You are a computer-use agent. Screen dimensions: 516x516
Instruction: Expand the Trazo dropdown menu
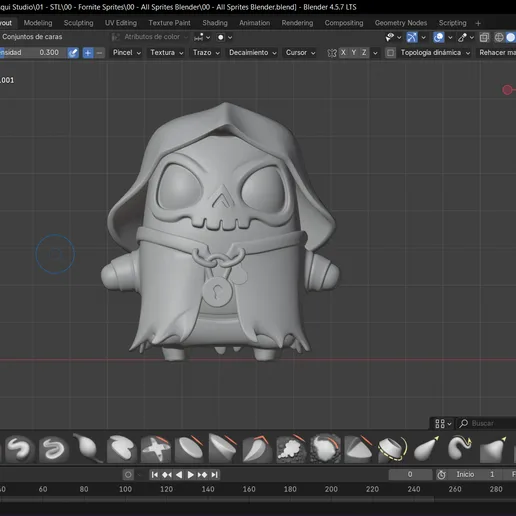coord(206,53)
